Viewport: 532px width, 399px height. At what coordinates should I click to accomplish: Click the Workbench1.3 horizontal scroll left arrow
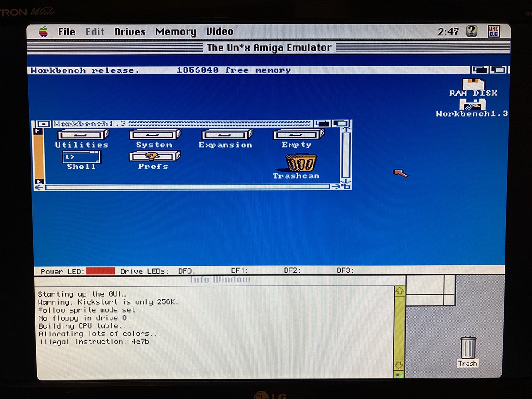[x=39, y=187]
